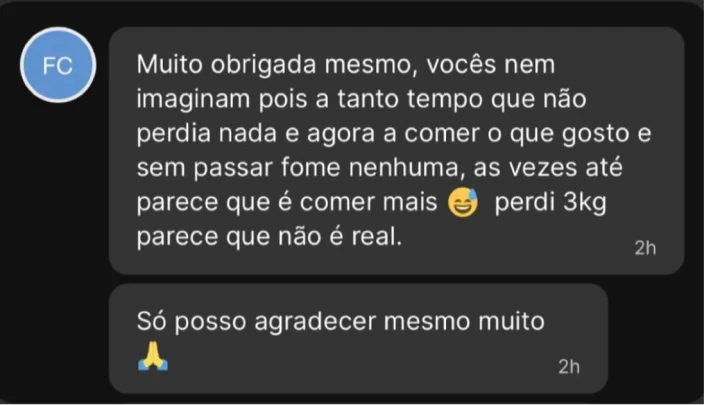This screenshot has height=405, width=704.
Task: Click the word "vocês" in the first line
Action: pos(461,65)
